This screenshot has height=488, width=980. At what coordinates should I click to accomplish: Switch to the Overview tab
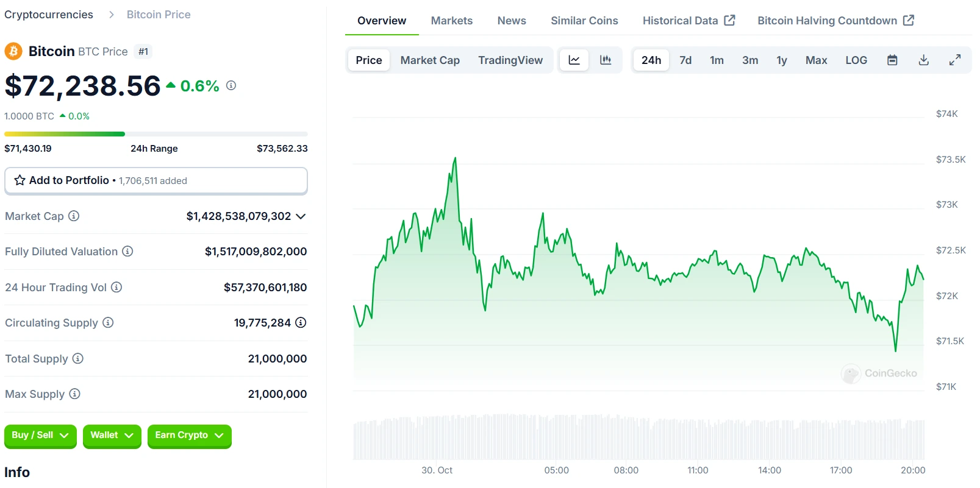click(382, 21)
